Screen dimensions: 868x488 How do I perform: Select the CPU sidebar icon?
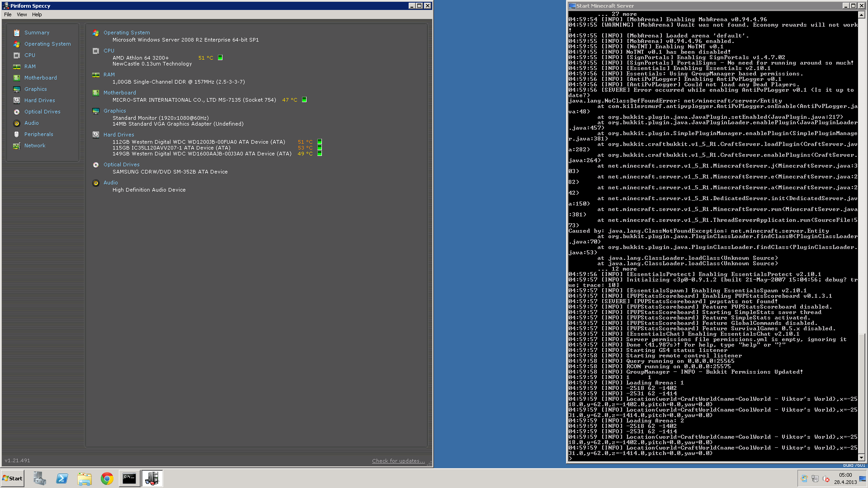click(17, 55)
